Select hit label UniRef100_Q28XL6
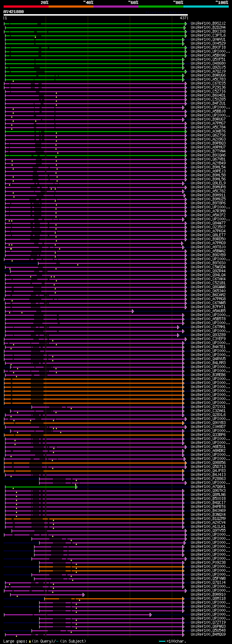232x644 pixels. [x=208, y=415]
